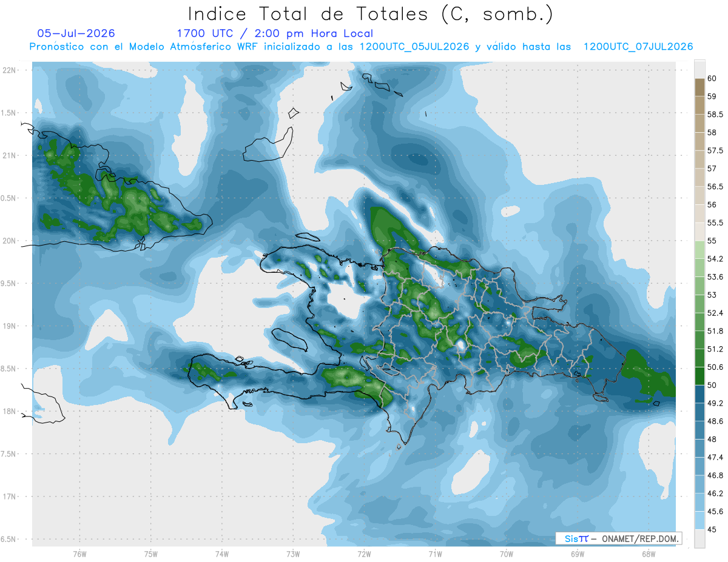Select the brown swatch between 59 and 60
Viewport: 728px width, 562px height.
[699, 87]
